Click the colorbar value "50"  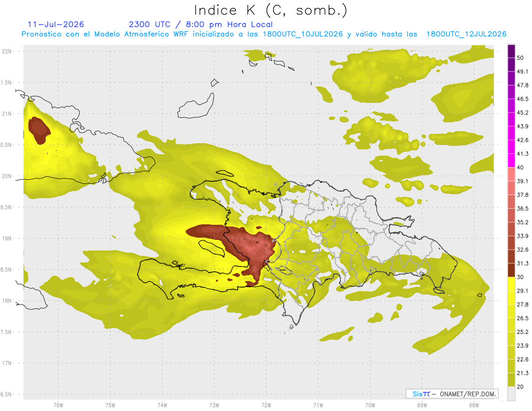[x=521, y=58]
